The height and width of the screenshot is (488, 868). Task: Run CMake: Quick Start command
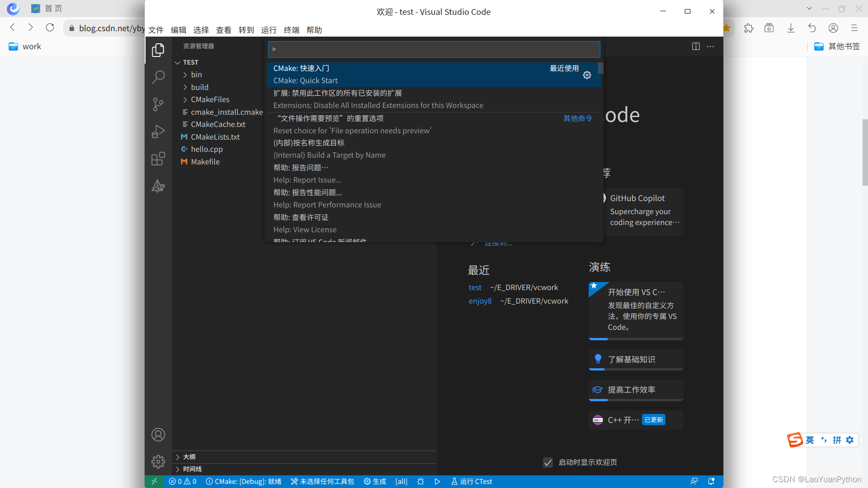(x=434, y=75)
